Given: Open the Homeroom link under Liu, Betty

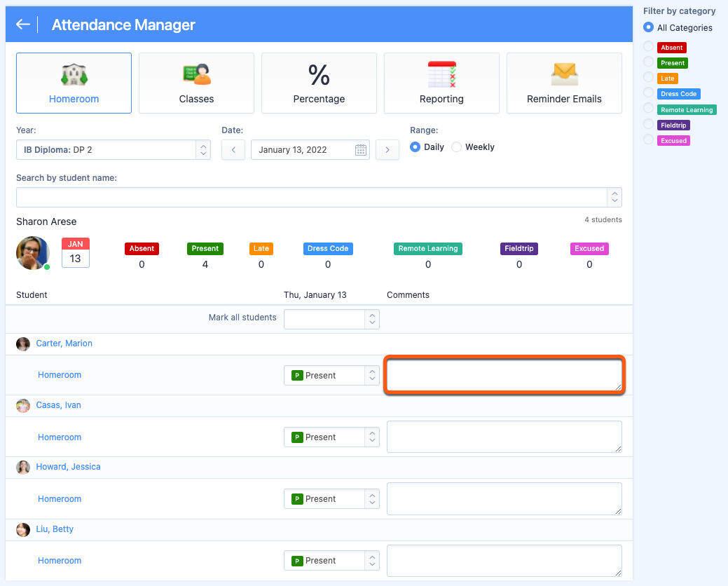Looking at the screenshot, I should click(x=60, y=561).
